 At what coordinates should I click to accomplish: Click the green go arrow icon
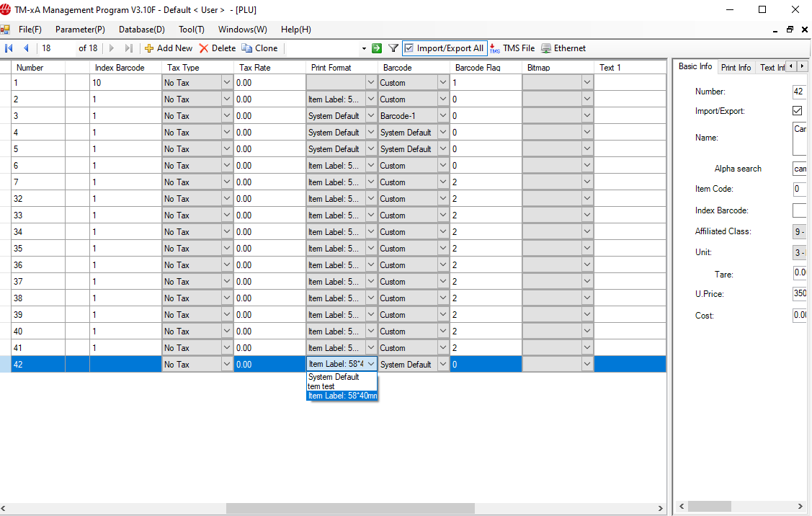pyautogui.click(x=377, y=48)
